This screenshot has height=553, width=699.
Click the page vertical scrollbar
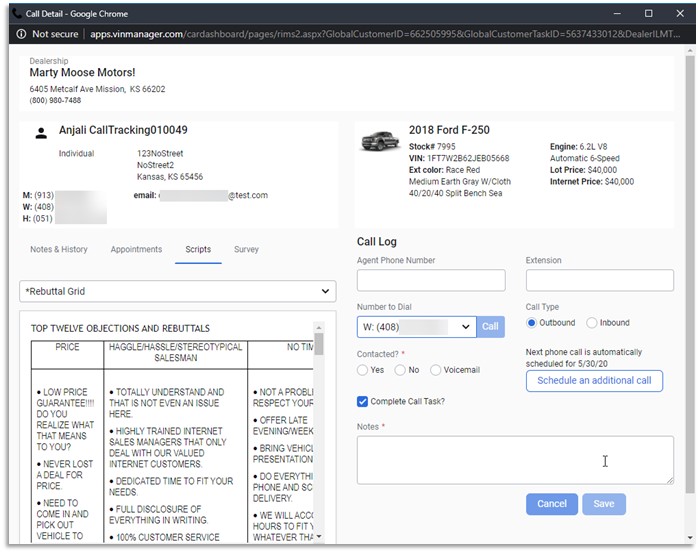[690, 274]
